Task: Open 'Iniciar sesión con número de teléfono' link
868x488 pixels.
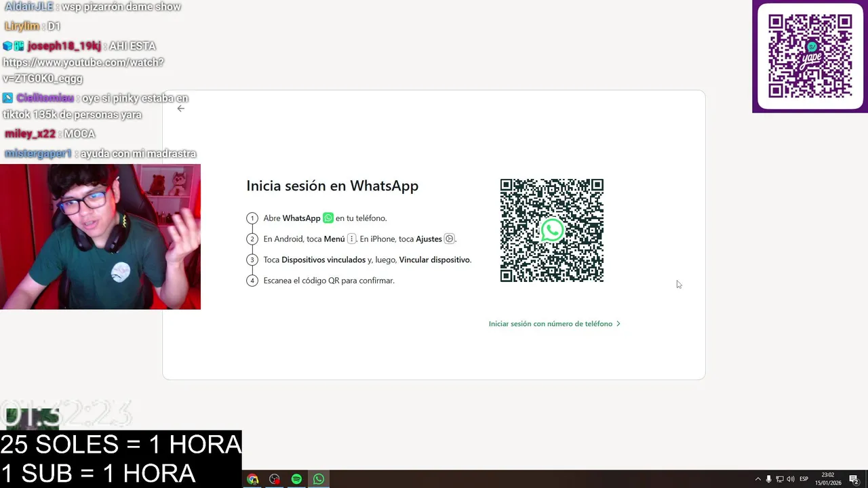Action: click(554, 324)
